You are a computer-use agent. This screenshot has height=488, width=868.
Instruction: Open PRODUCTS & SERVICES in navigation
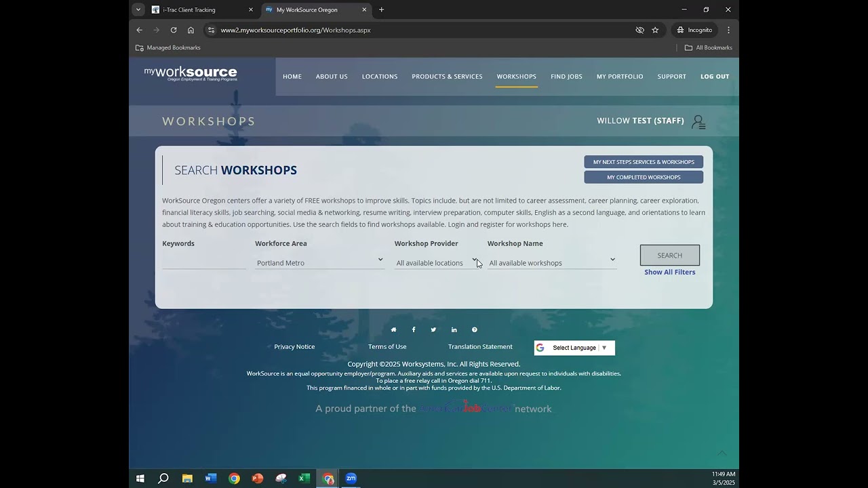tap(447, 77)
